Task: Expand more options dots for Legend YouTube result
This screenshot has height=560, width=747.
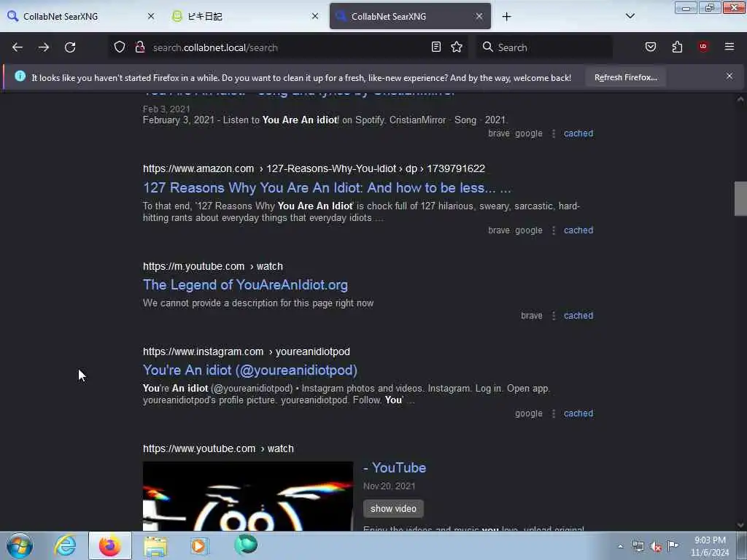Action: point(553,316)
